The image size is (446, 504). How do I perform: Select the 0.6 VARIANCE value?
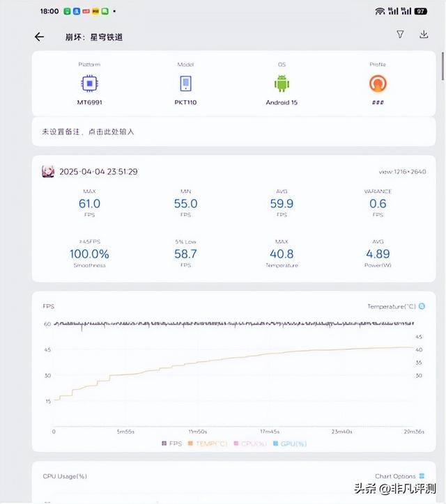pyautogui.click(x=378, y=203)
